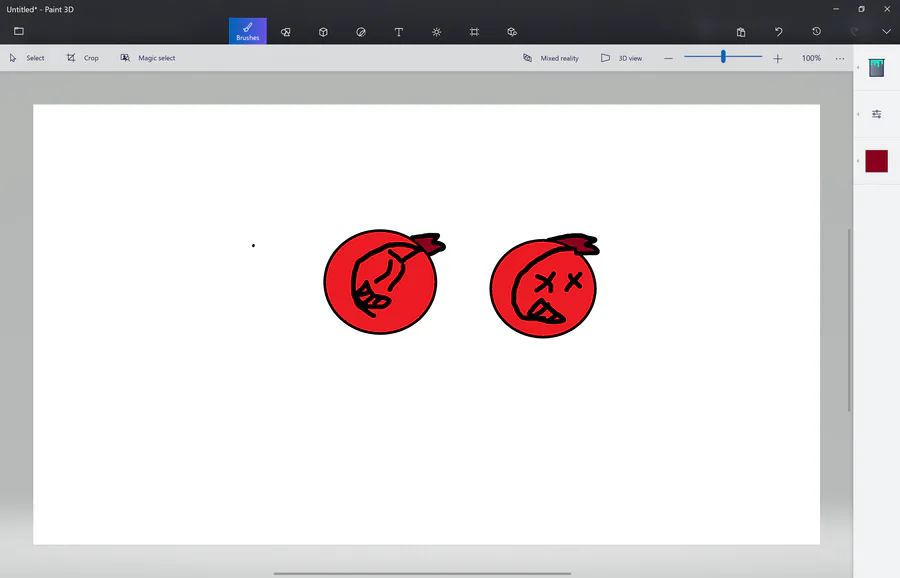This screenshot has height=578, width=900.
Task: Select the Text tool
Action: (399, 32)
